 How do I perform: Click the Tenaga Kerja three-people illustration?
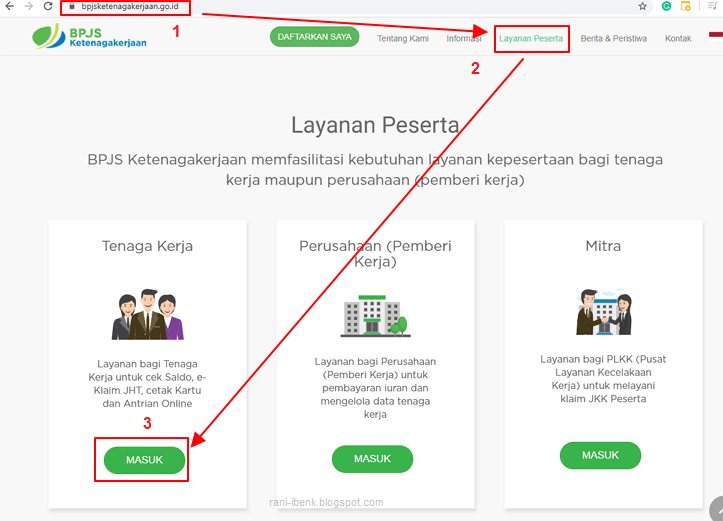tap(148, 315)
